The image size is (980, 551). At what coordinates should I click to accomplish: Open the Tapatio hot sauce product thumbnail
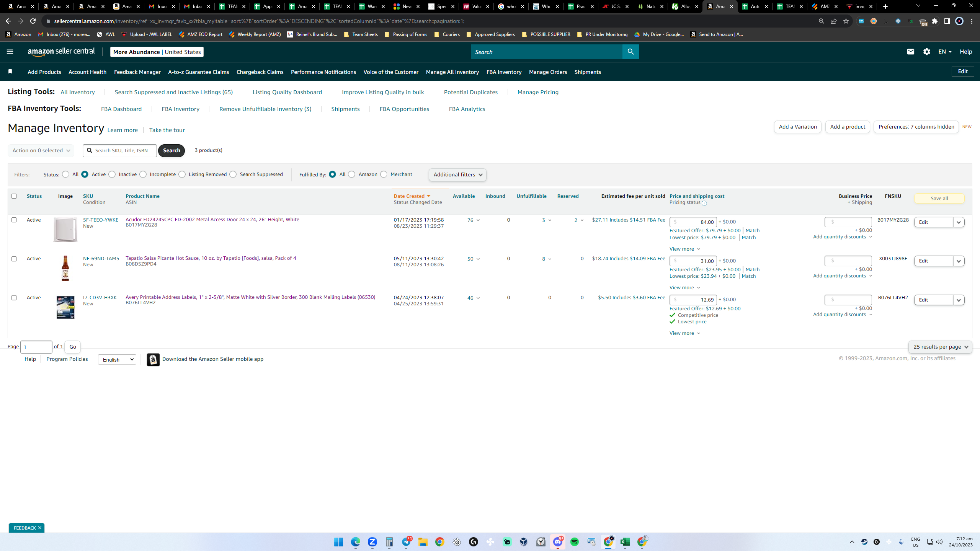point(65,268)
